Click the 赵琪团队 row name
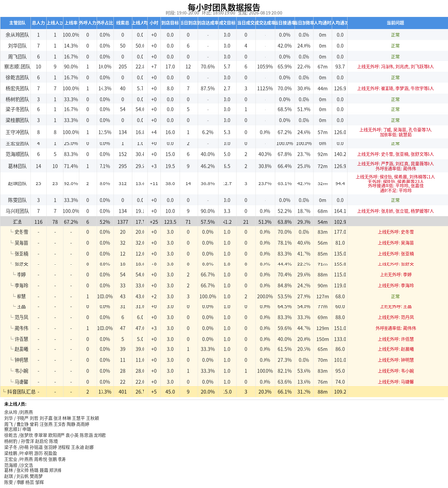This screenshot has height=488, width=448. coord(18,183)
